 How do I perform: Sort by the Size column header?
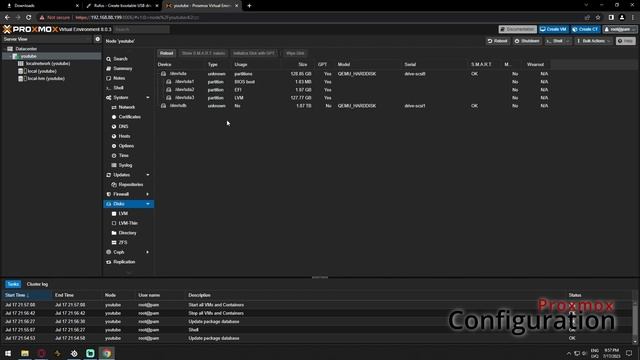click(298, 64)
